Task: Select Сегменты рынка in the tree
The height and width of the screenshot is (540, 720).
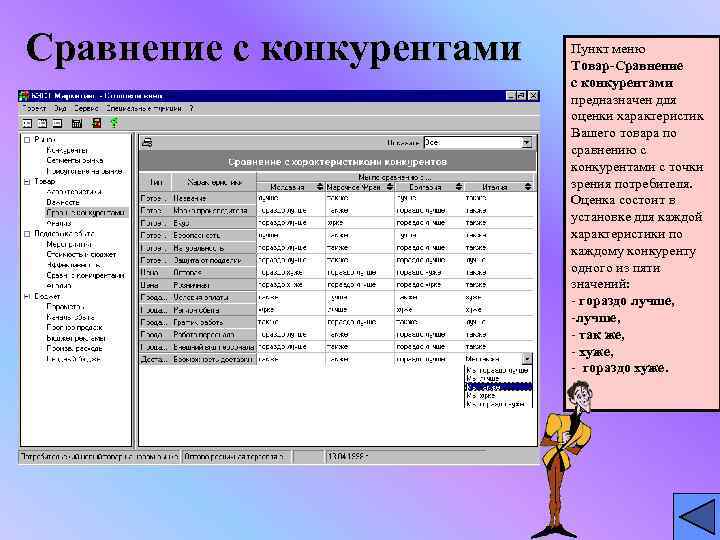Action: pyautogui.click(x=74, y=160)
